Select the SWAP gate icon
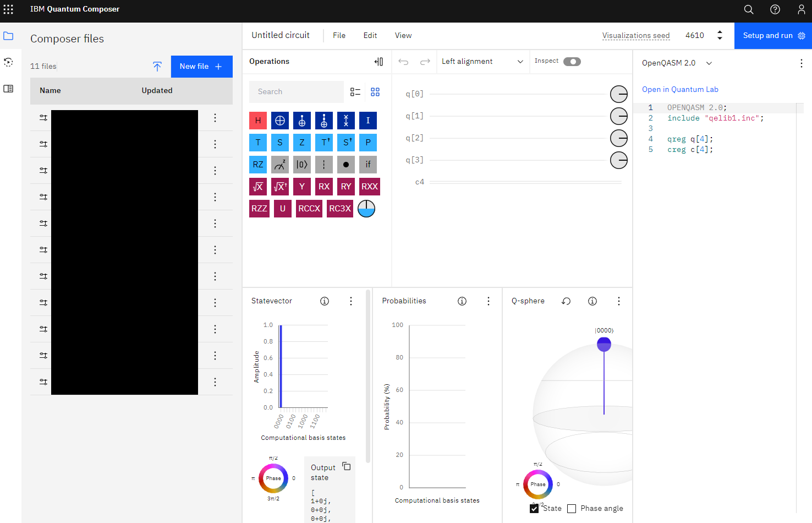The width and height of the screenshot is (812, 523). (346, 121)
